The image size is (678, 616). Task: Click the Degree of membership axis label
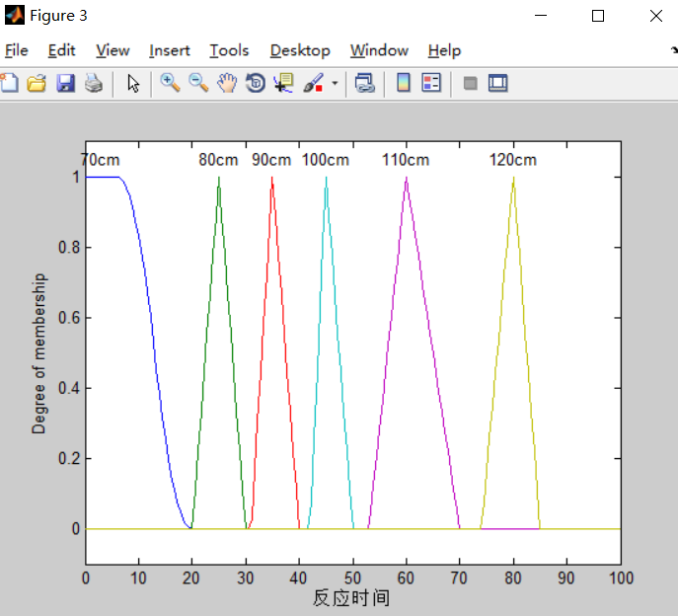38,353
